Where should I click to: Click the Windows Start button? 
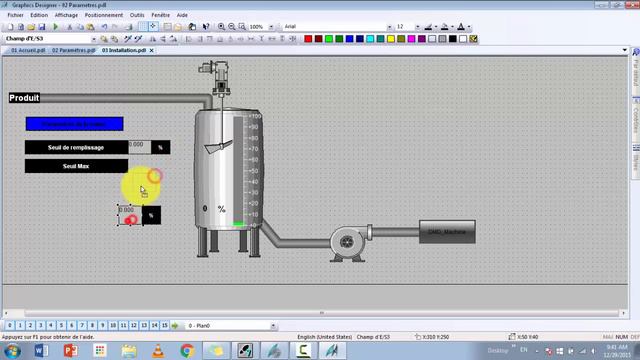click(x=12, y=351)
